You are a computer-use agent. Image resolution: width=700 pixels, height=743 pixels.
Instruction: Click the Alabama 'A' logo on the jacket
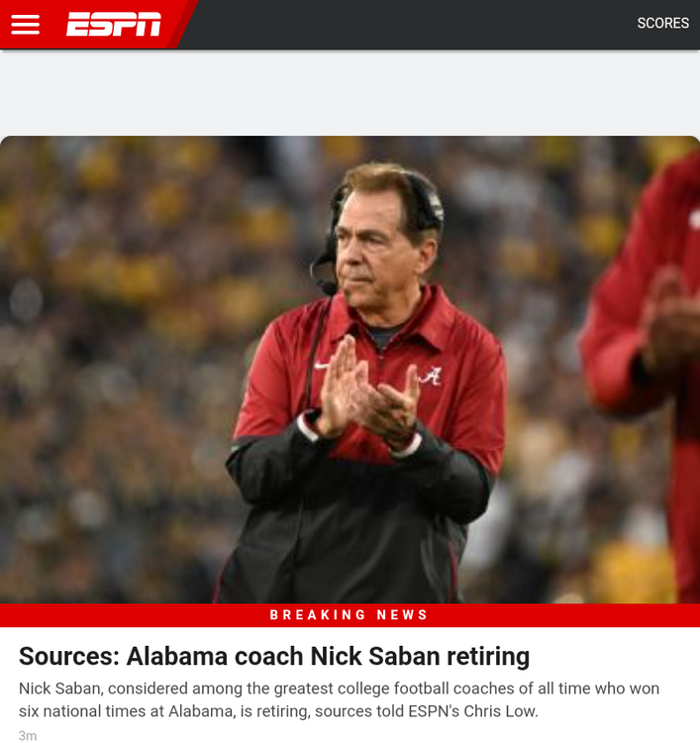click(x=429, y=377)
